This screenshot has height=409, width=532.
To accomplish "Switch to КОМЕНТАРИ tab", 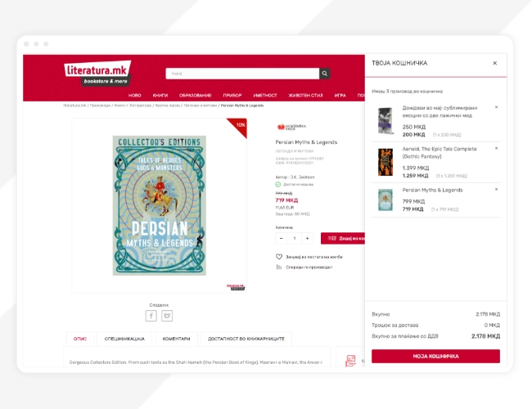I will point(177,339).
